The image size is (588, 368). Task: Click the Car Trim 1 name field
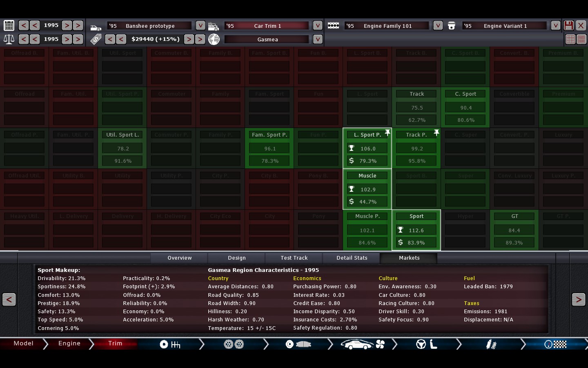[x=267, y=26]
